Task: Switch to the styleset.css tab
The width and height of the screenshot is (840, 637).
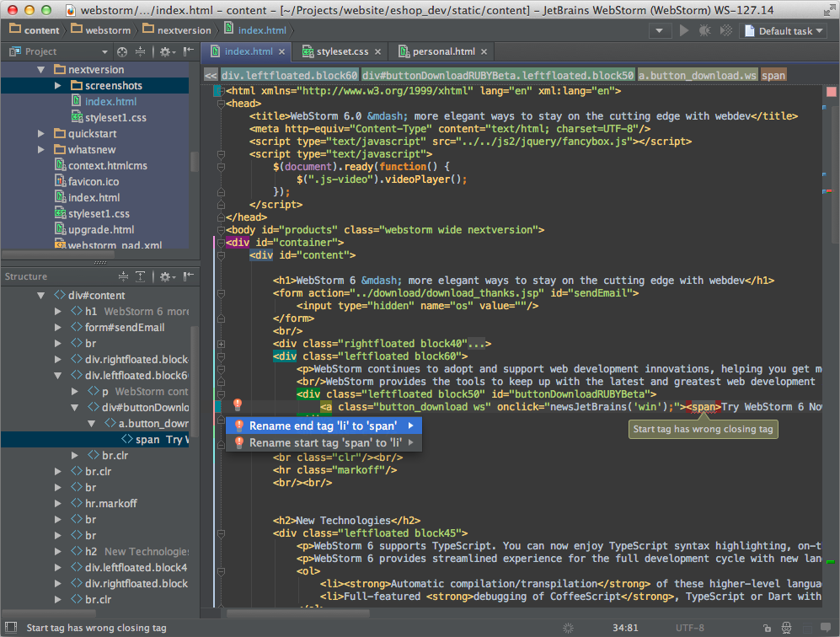Action: tap(341, 51)
